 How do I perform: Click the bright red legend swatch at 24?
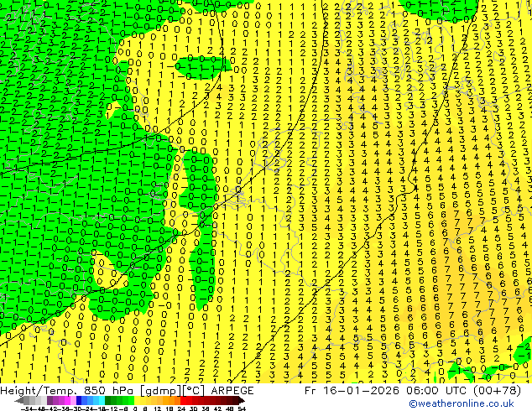coord(183,400)
